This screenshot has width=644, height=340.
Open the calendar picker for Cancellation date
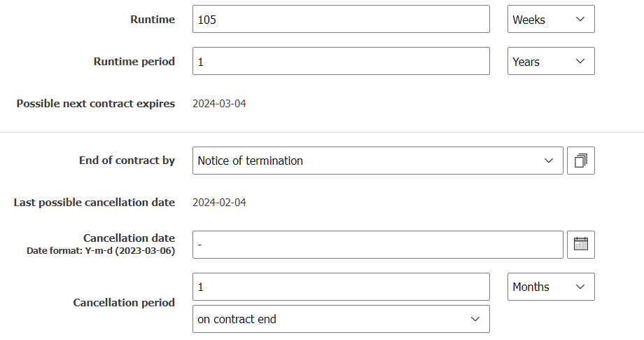580,244
